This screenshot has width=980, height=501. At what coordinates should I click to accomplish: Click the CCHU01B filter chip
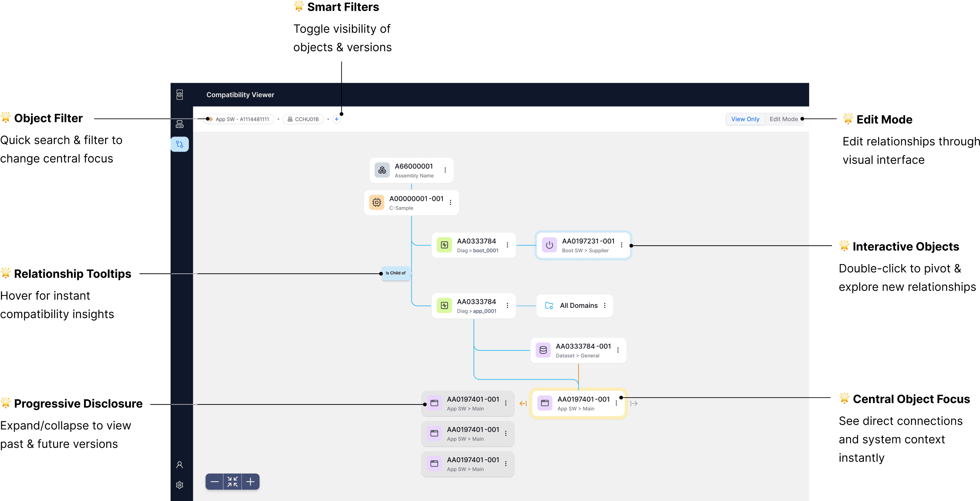pos(303,119)
